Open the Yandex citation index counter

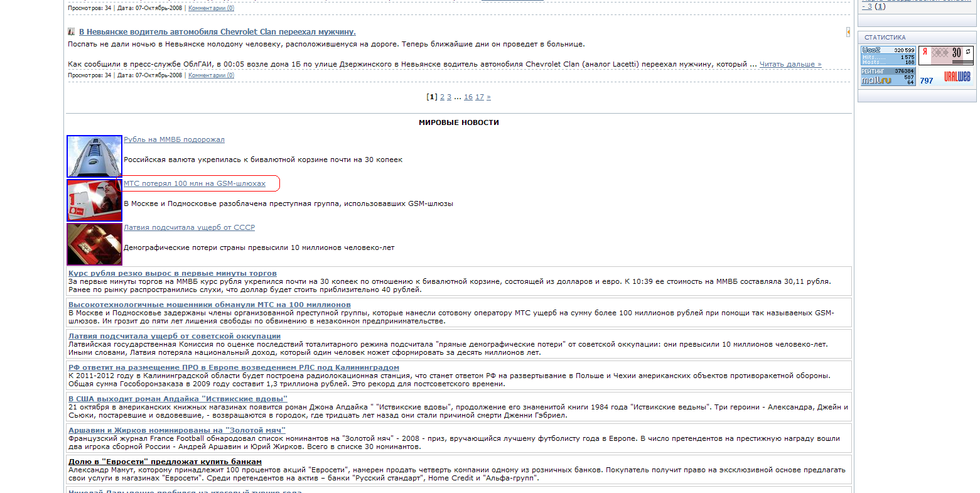[945, 55]
